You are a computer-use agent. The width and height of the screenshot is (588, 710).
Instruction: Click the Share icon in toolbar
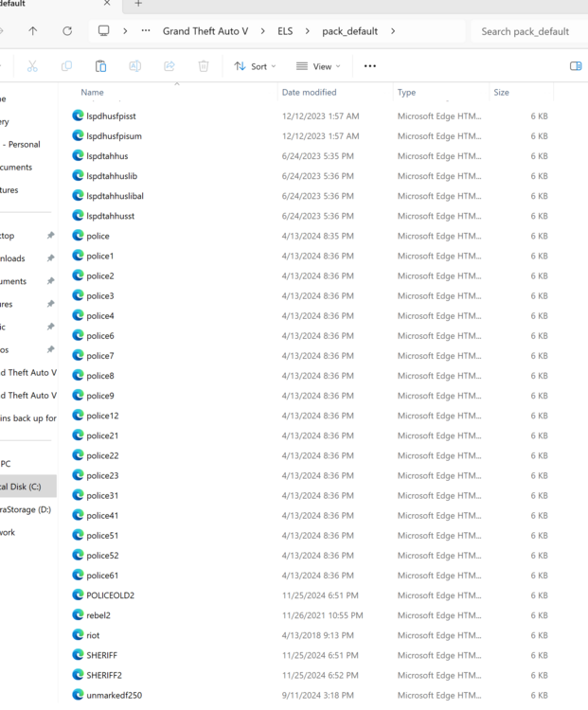point(169,66)
